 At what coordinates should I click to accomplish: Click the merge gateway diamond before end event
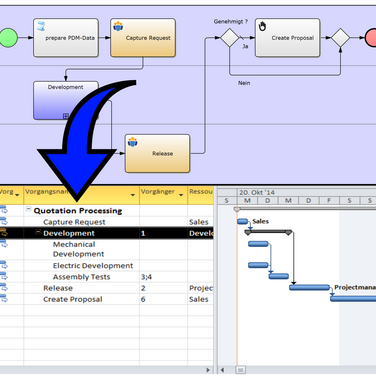click(x=340, y=38)
